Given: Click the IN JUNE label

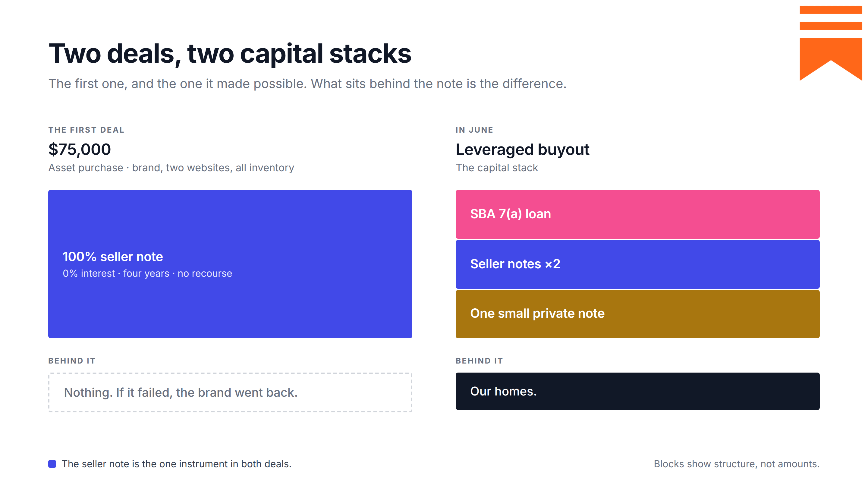Looking at the screenshot, I should (x=474, y=130).
